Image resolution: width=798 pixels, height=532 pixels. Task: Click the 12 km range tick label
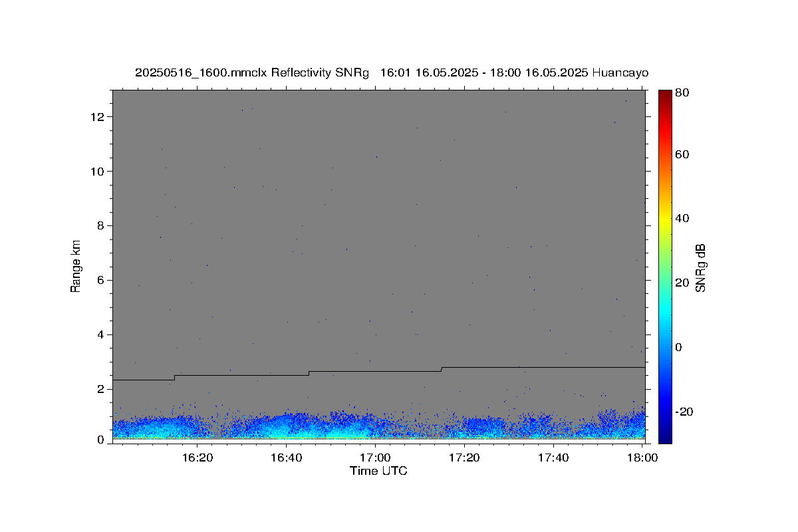pyautogui.click(x=98, y=117)
